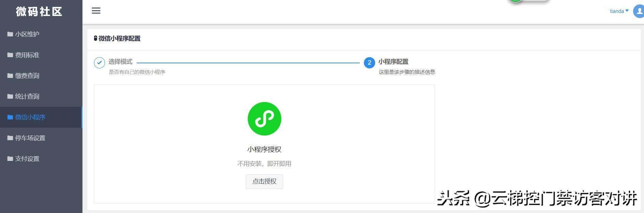Viewport: 644px width, 213px height.
Task: Click the 微码社区 logo title
Action: [39, 12]
